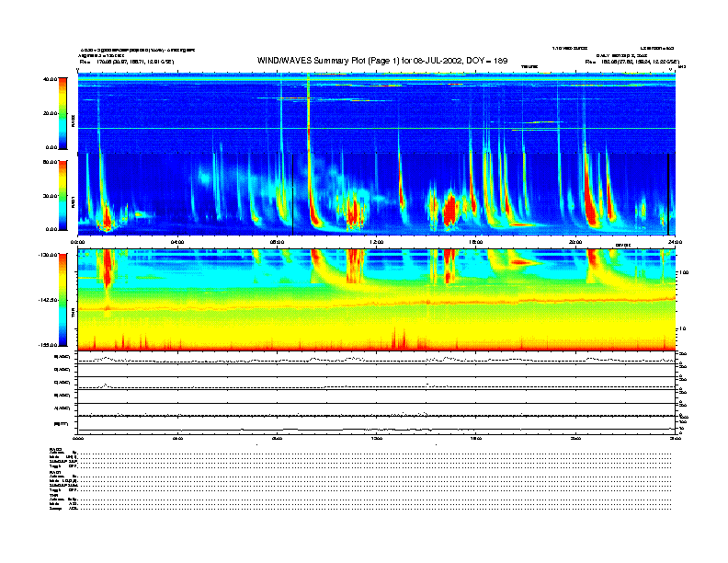This screenshot has width=728, height=563.
Task: Click the bottom line-plot panel above the time axis
Action: 377,425
